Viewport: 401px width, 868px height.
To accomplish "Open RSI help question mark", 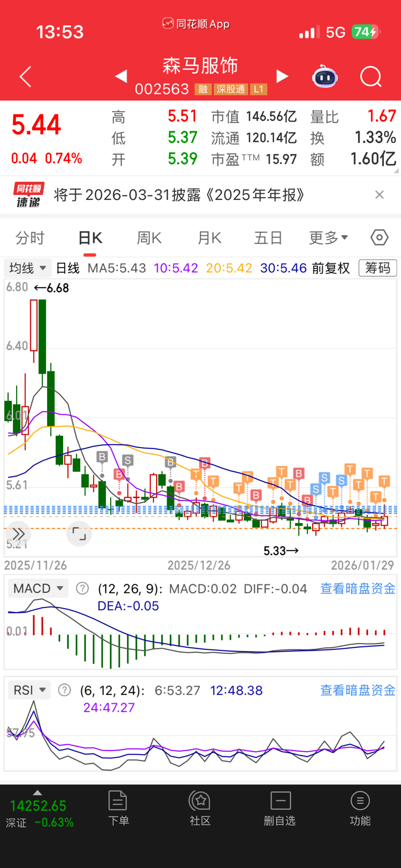I will click(x=64, y=690).
